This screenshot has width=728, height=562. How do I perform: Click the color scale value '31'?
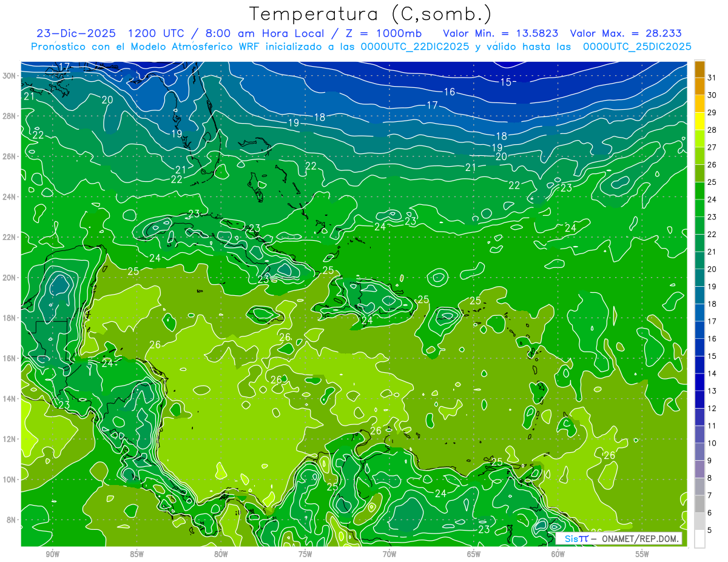(712, 78)
